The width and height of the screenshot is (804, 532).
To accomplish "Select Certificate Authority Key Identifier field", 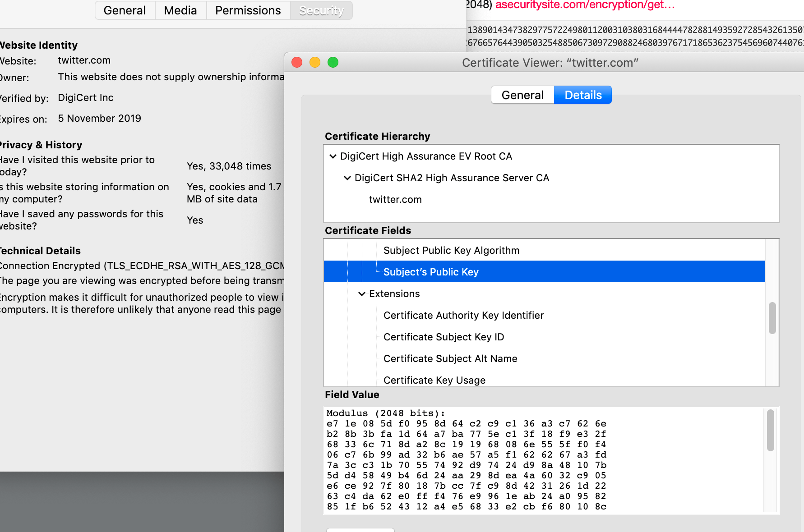I will (463, 316).
